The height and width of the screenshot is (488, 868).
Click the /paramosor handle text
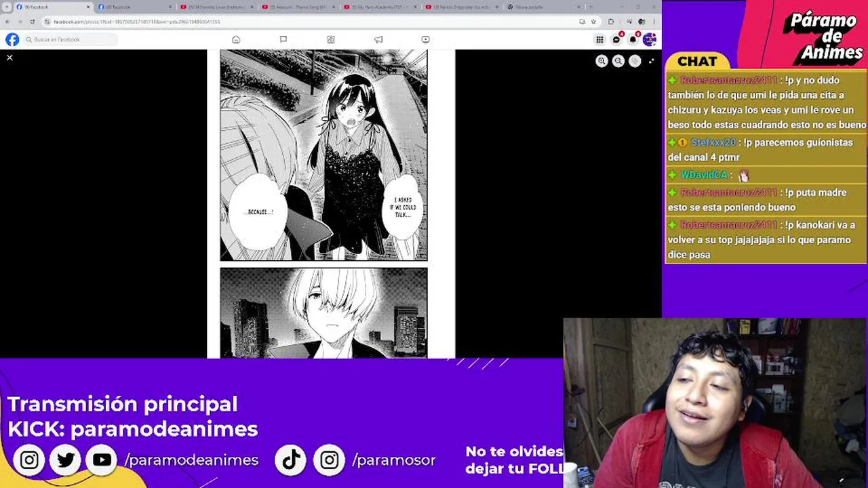pyautogui.click(x=394, y=460)
